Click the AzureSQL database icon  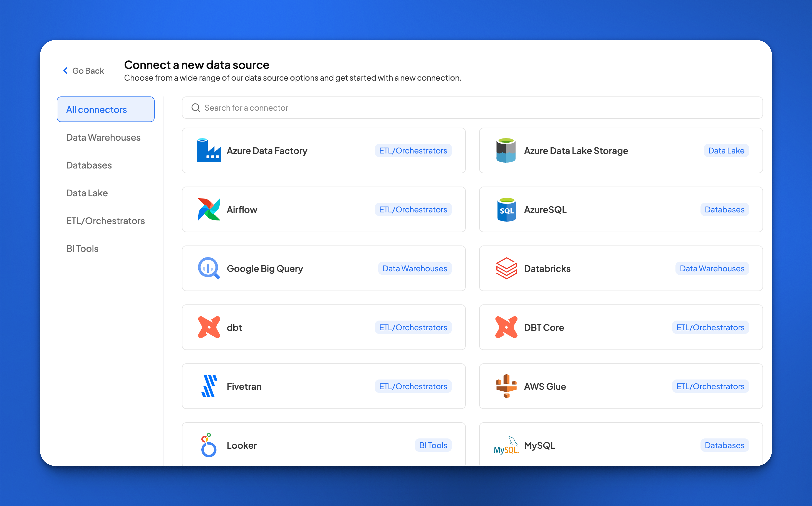pos(506,210)
